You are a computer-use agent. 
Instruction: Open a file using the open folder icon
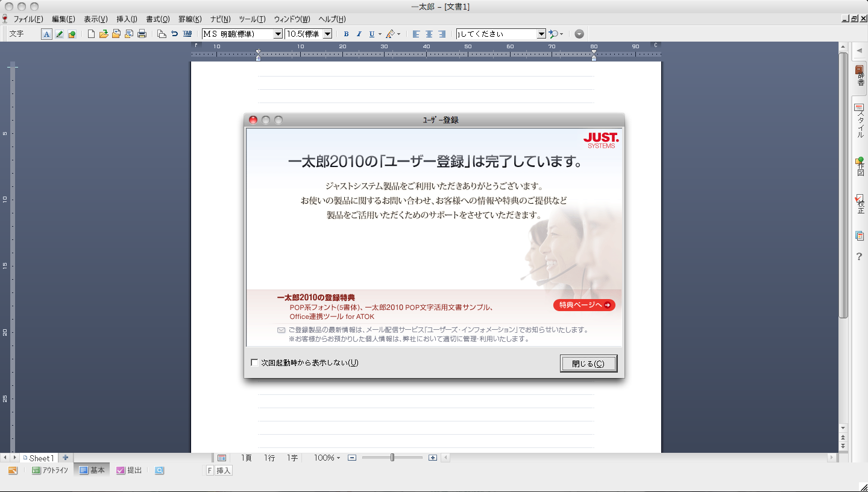(103, 34)
